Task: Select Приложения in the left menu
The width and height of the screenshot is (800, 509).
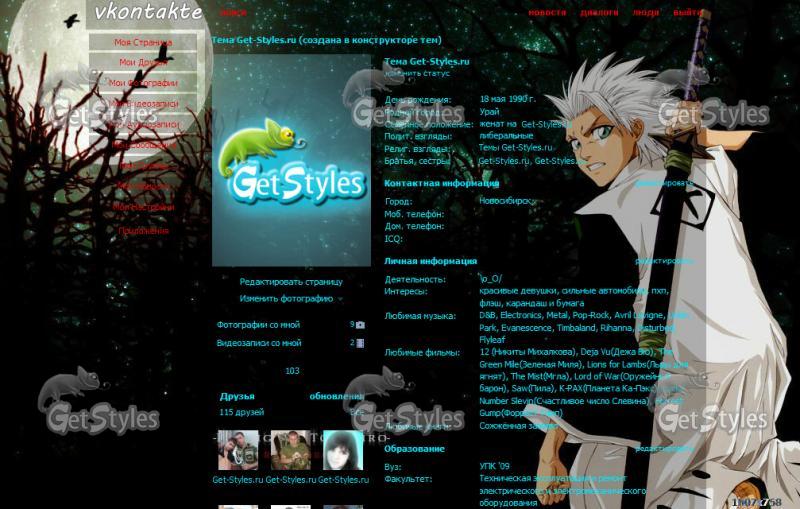Action: click(x=143, y=230)
